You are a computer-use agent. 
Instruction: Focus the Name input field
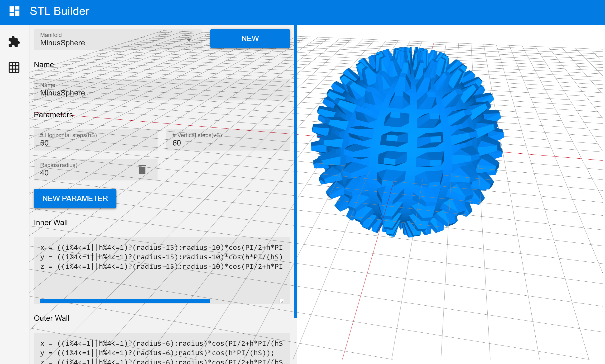click(x=162, y=90)
